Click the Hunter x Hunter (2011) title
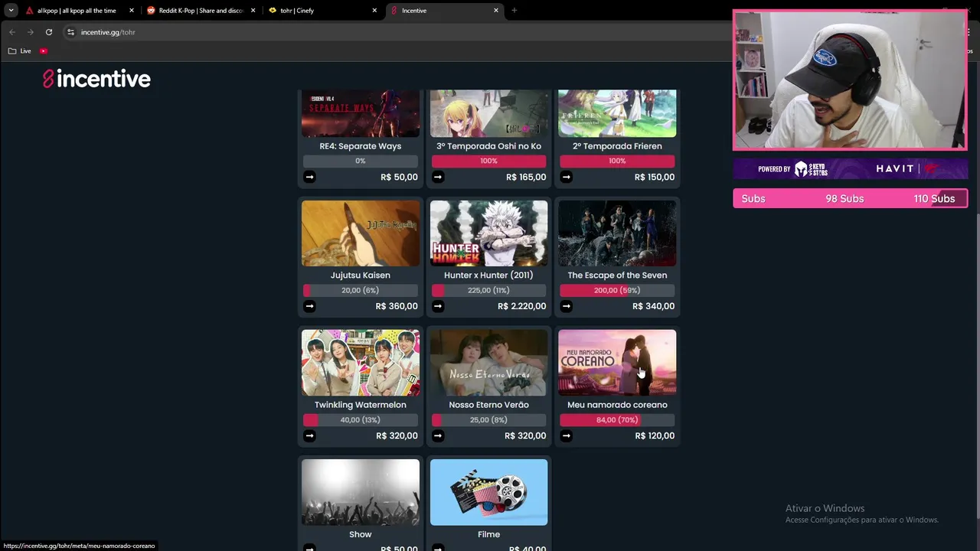The image size is (980, 551). (x=488, y=275)
